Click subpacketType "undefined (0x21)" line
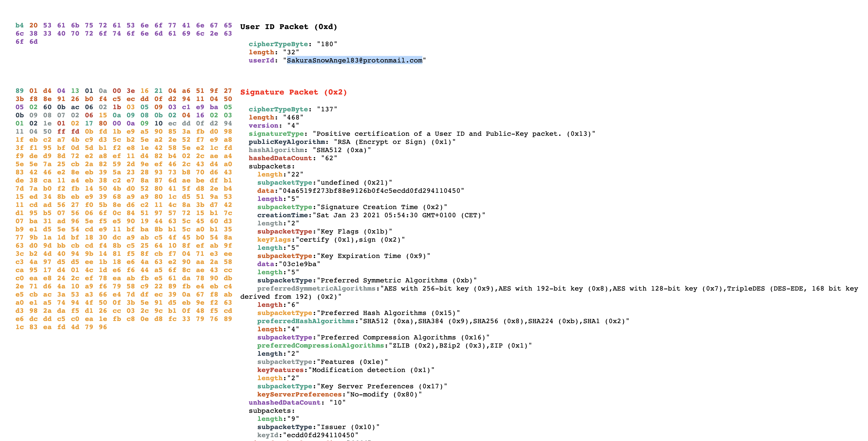Viewport: 868px width, 441px height. (x=325, y=182)
